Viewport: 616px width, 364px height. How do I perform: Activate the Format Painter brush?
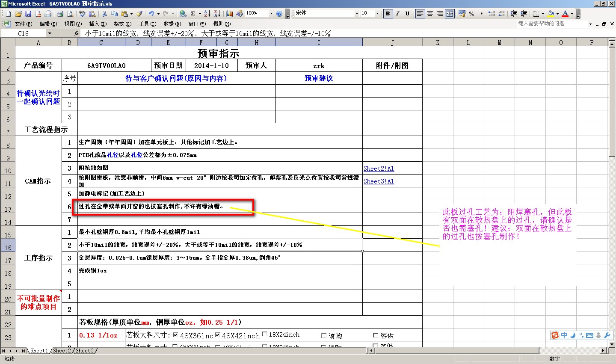pos(139,14)
